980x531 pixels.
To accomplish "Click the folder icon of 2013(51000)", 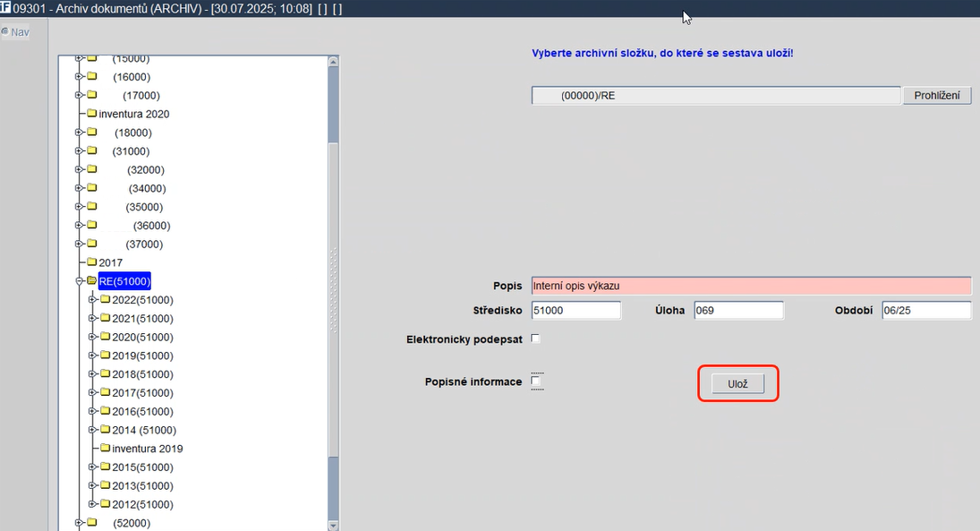I will tap(105, 484).
